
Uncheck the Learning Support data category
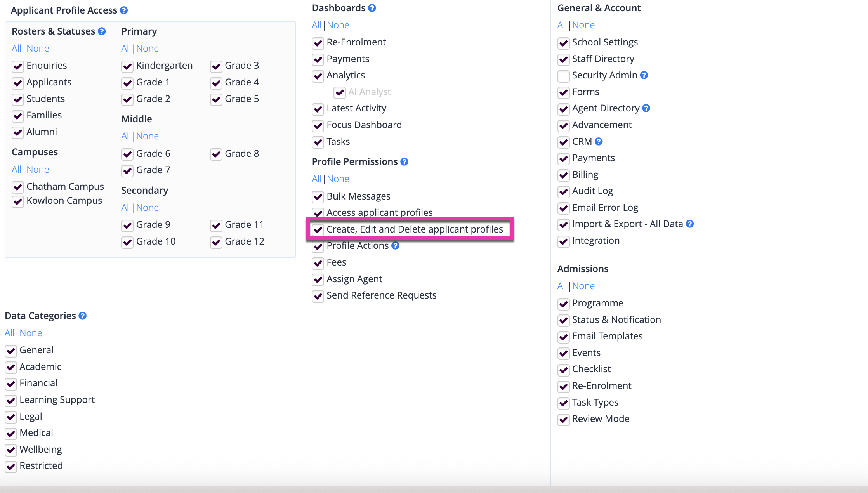coord(11,401)
